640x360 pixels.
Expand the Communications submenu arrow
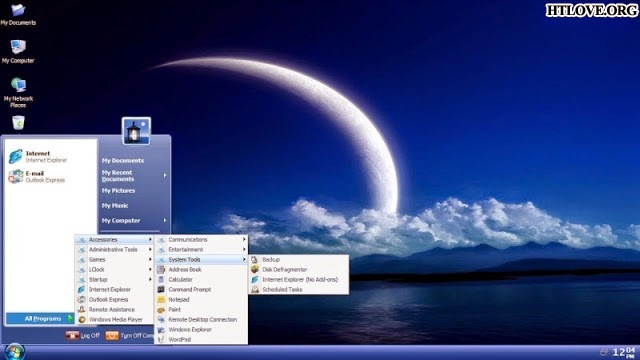(244, 240)
